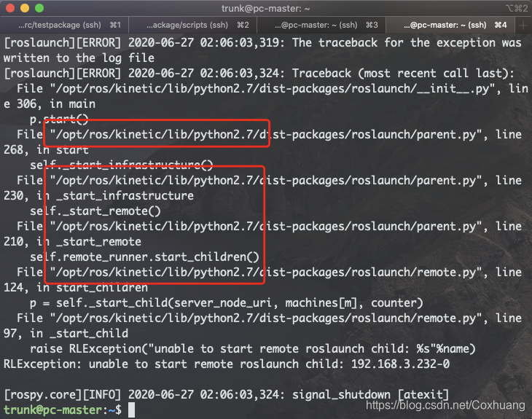
Task: Maximize the terminal with green button
Action: click(x=39, y=8)
